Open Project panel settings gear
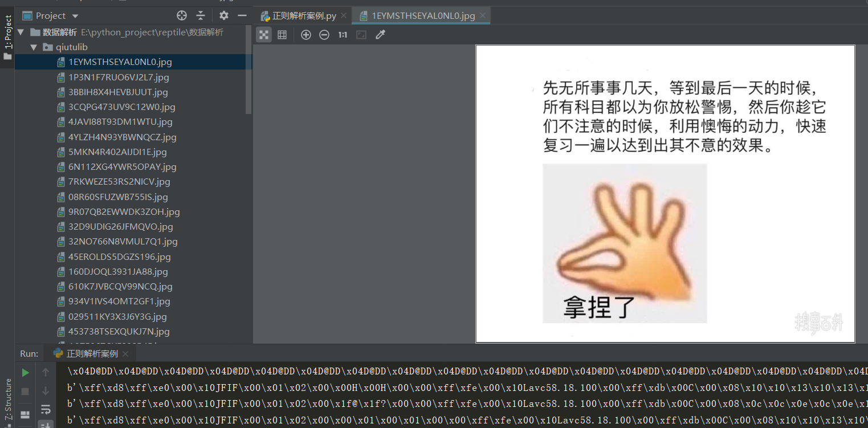The height and width of the screenshot is (428, 868). (224, 15)
